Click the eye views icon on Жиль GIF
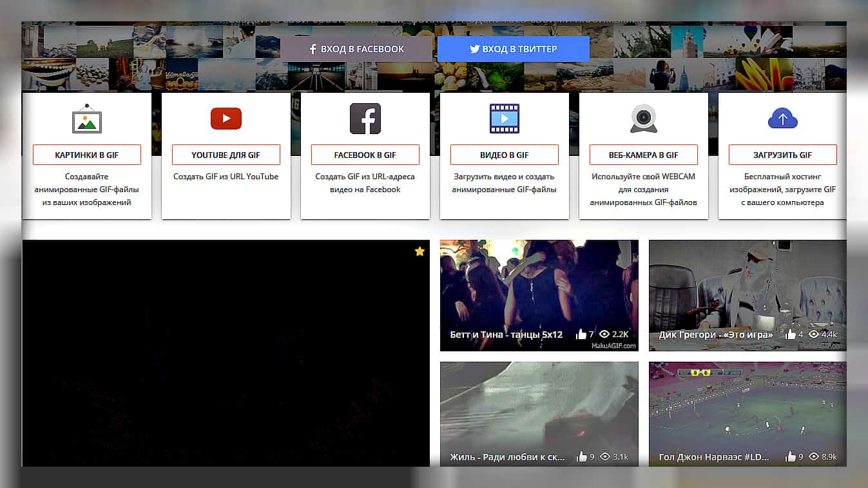The width and height of the screenshot is (868, 488). [604, 456]
